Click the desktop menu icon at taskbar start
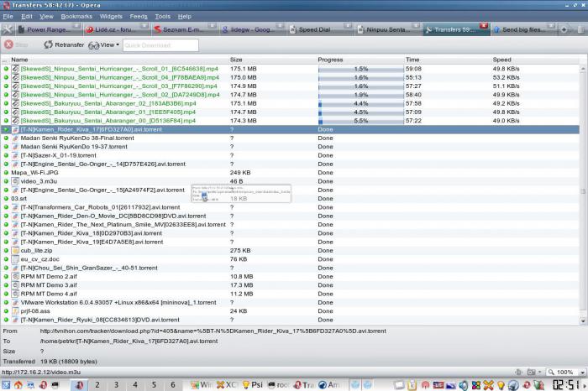Viewport: 588px width, 391px height. coord(6,385)
